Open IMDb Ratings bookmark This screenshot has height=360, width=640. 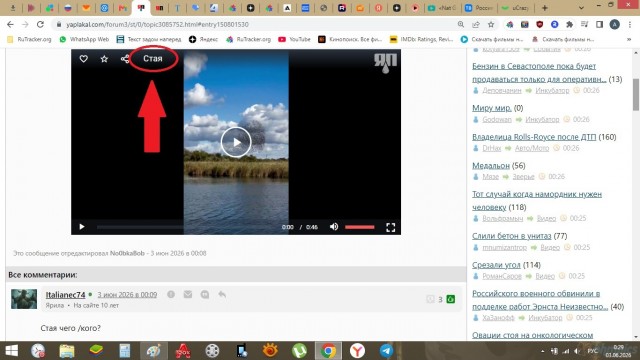[422, 39]
